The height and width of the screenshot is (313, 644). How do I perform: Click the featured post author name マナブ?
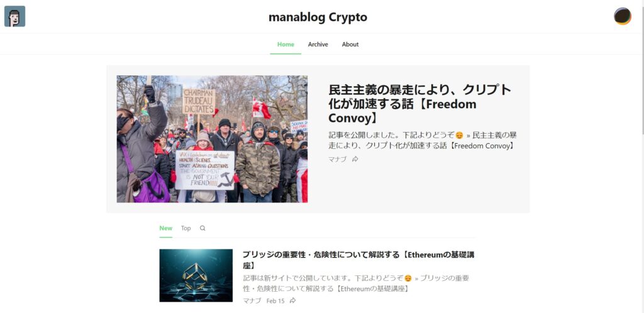[337, 159]
